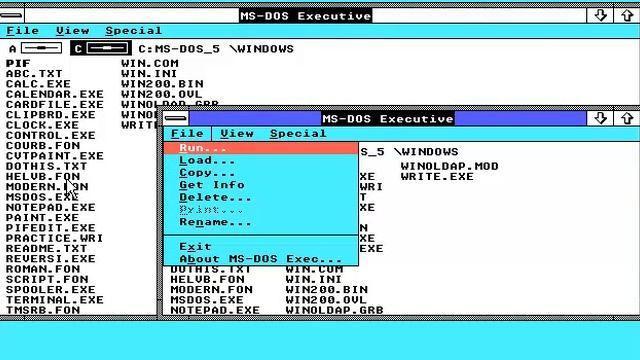Image resolution: width=640 pixels, height=360 pixels.
Task: Open View menu in front window
Action: [x=237, y=133]
